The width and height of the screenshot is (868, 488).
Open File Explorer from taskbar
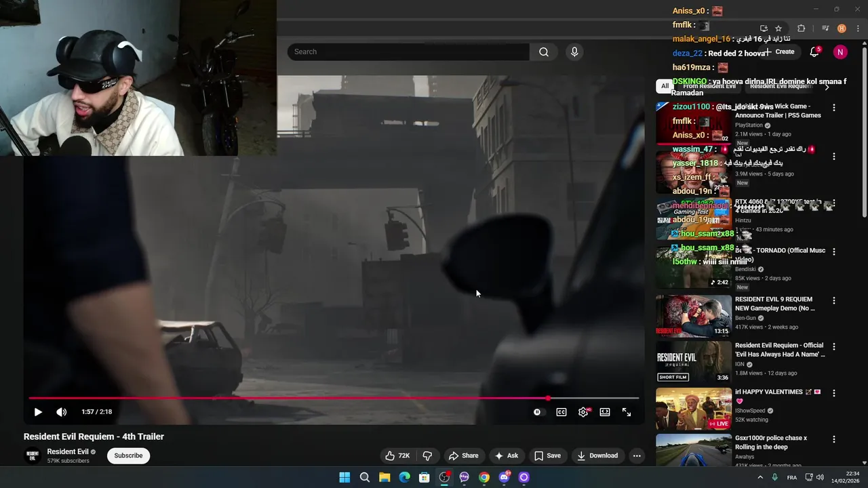click(384, 477)
